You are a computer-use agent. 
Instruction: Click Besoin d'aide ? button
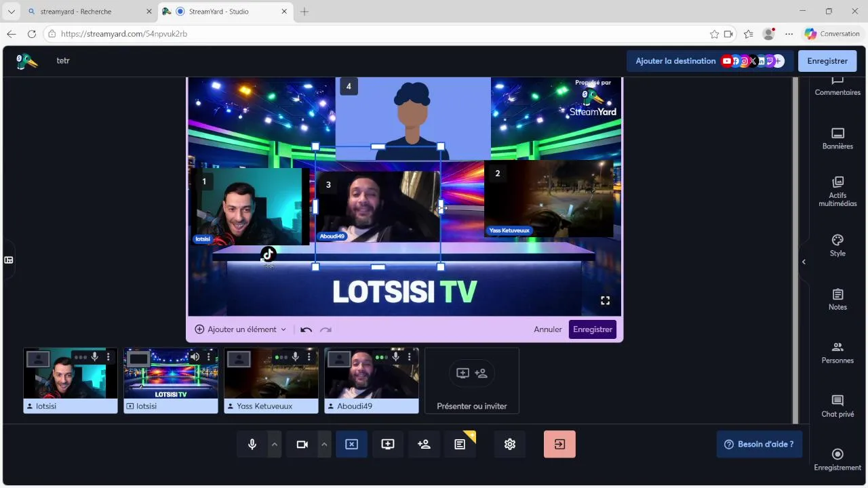(759, 444)
